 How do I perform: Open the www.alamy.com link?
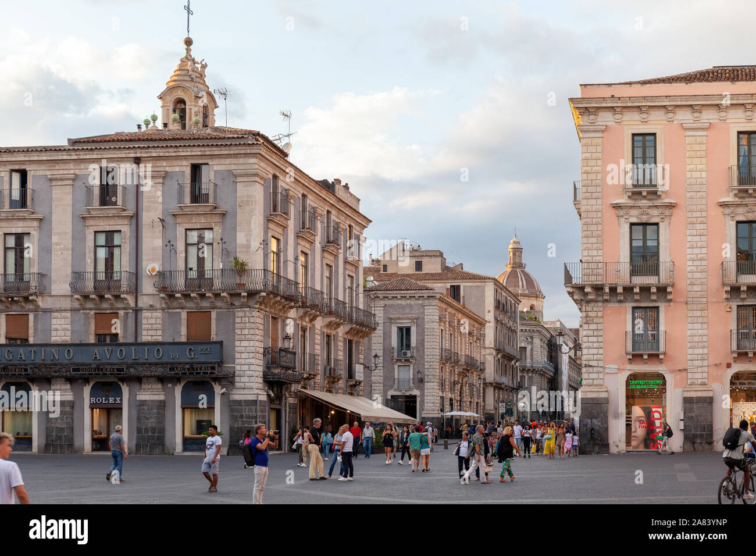click(x=689, y=538)
